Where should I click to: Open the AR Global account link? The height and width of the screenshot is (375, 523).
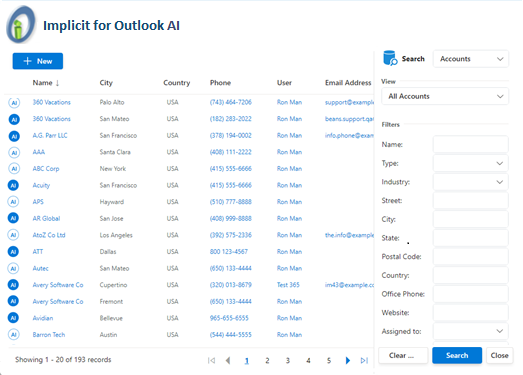(46, 219)
